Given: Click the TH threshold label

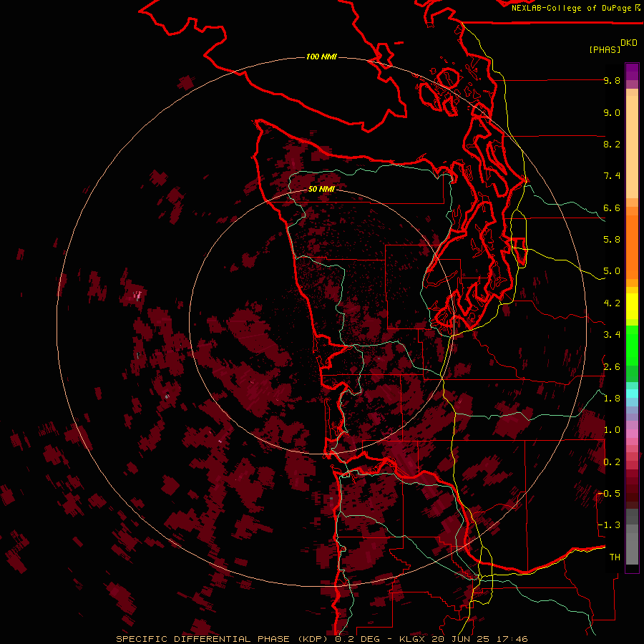Looking at the screenshot, I should click(x=615, y=557).
